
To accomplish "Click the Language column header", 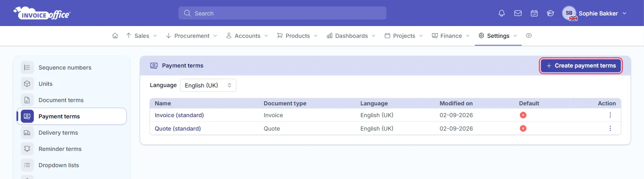I will tap(374, 103).
